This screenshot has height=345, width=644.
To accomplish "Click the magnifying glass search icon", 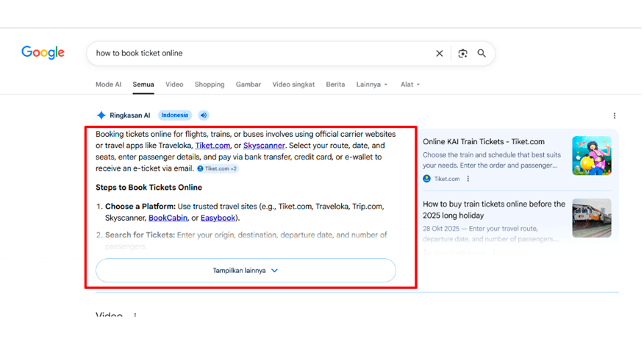I will [x=482, y=54].
